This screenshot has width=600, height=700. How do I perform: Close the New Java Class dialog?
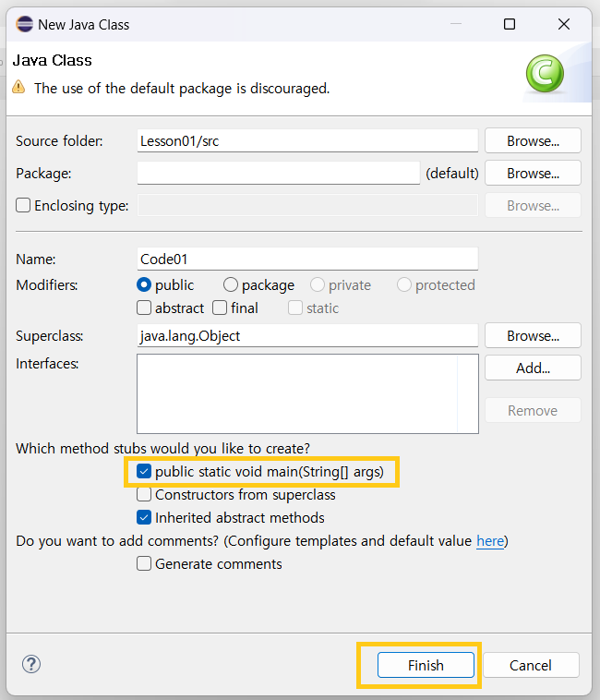coord(563,24)
